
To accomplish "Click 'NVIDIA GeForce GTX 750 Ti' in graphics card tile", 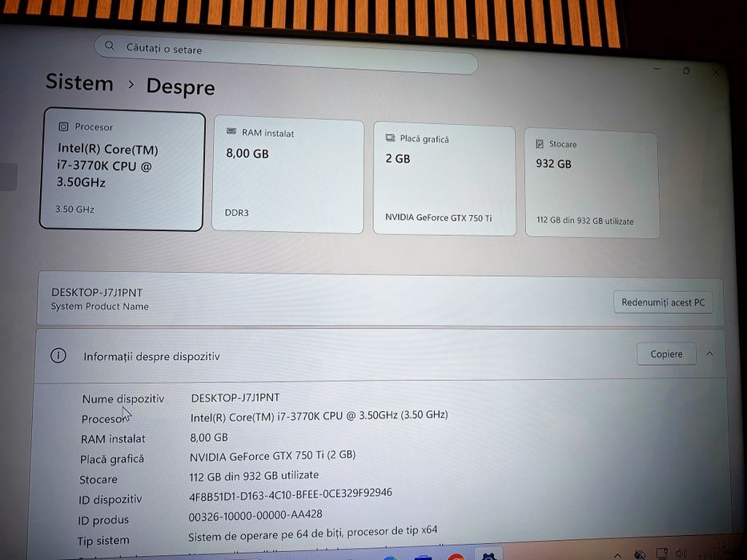I will [438, 218].
